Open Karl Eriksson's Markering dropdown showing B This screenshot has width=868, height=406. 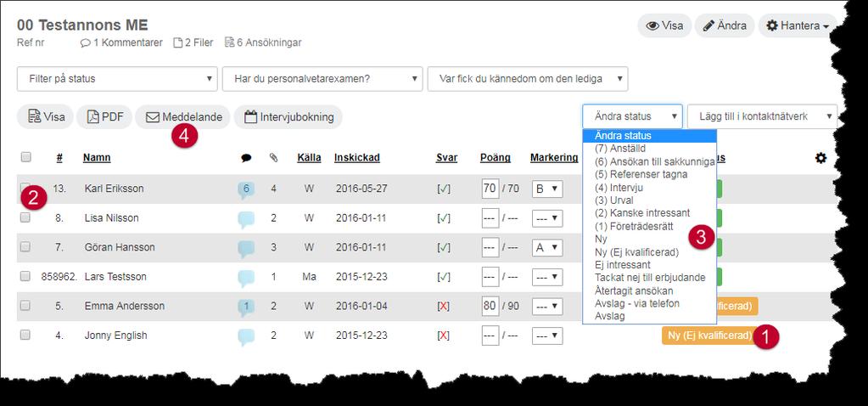(x=547, y=189)
